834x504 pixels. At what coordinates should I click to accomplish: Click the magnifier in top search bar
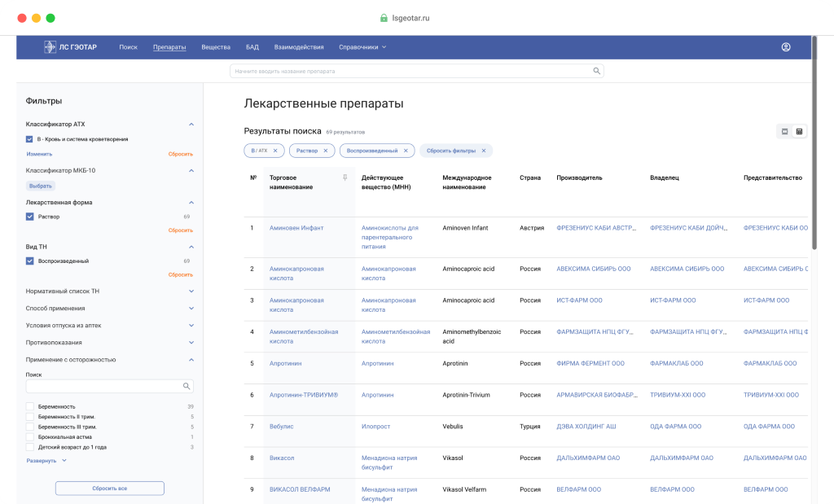pyautogui.click(x=596, y=71)
